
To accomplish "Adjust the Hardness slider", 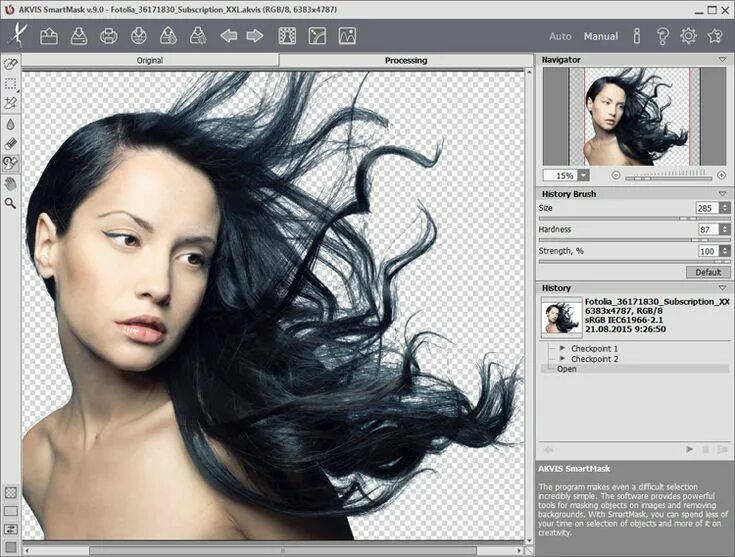I will (634, 240).
